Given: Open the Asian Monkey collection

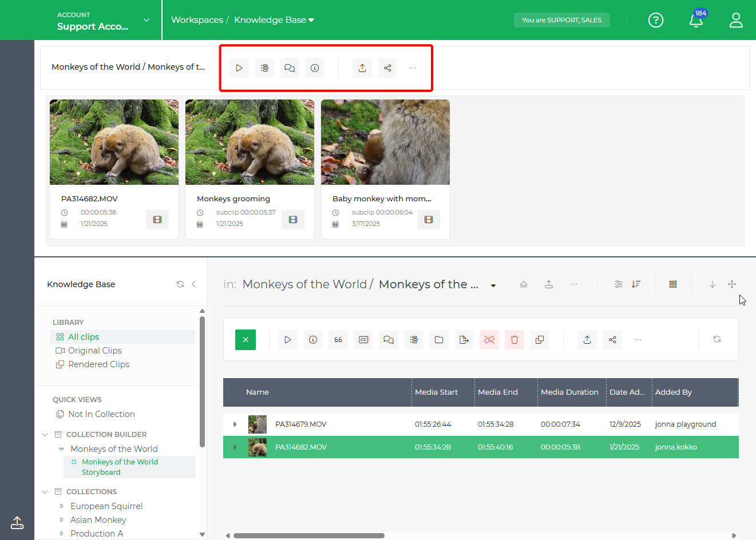Looking at the screenshot, I should (98, 519).
